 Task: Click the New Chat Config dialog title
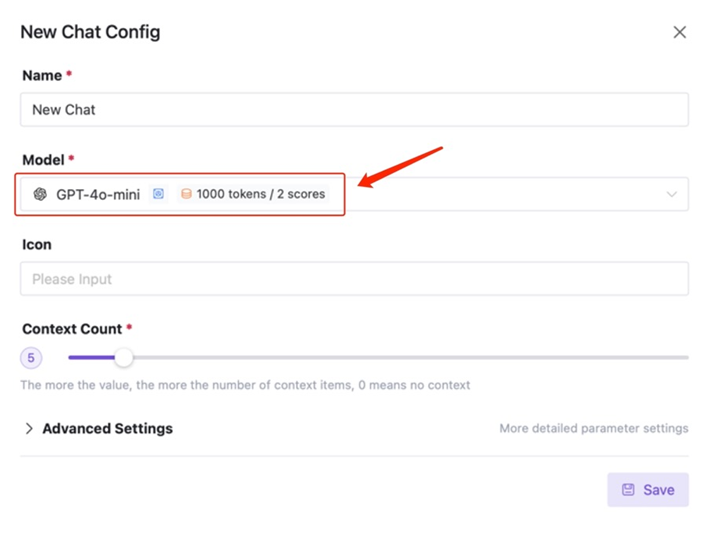click(90, 32)
